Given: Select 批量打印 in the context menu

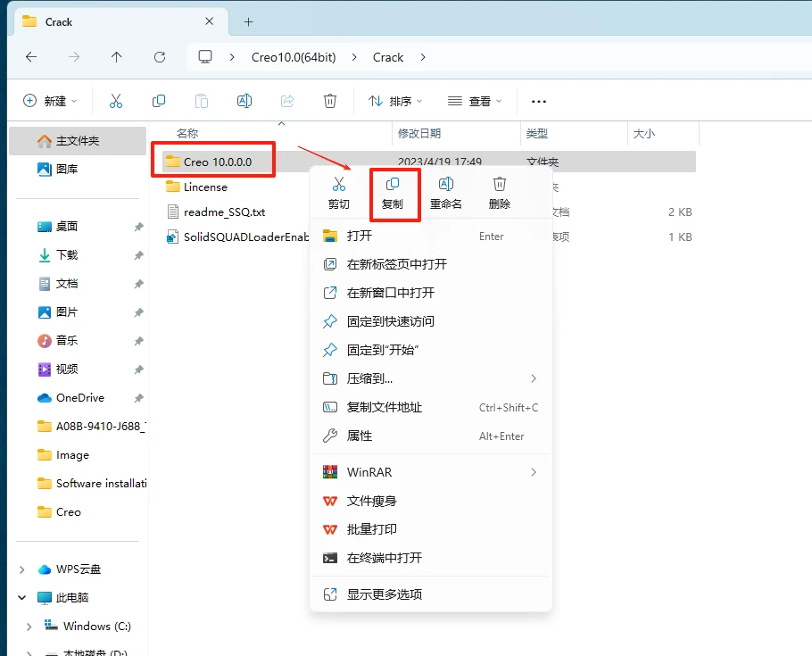Looking at the screenshot, I should (x=431, y=529).
